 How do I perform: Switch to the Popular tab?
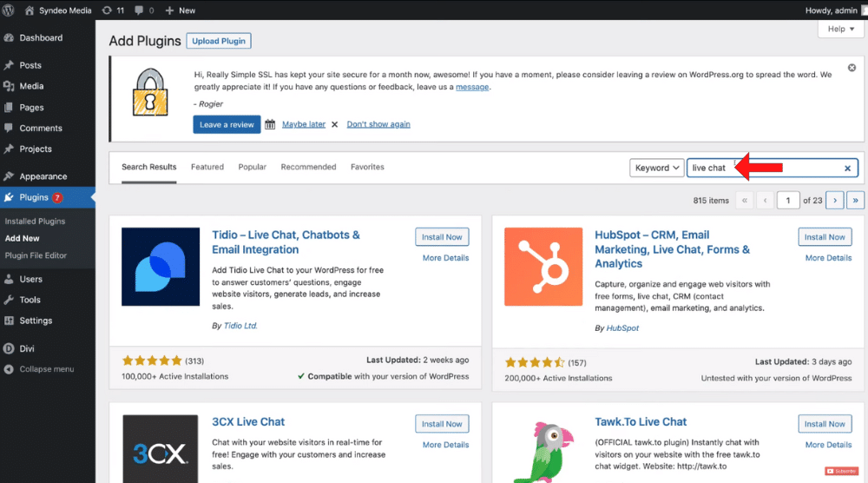[253, 167]
